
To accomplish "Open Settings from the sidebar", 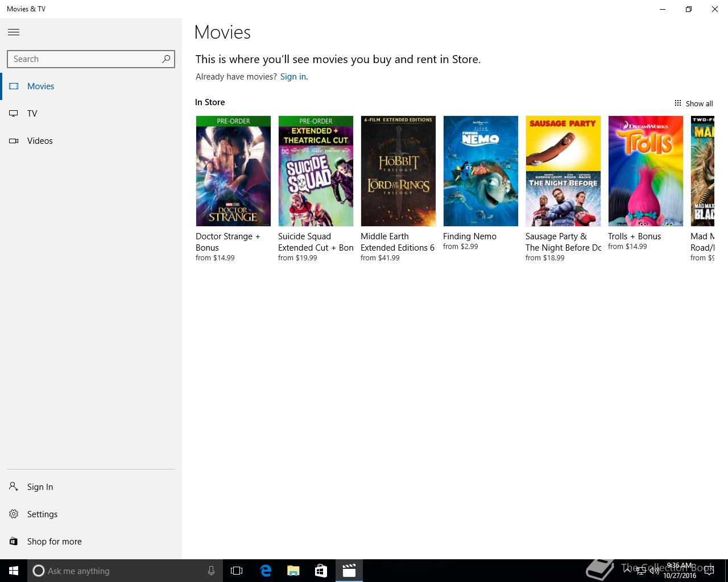I will click(x=91, y=514).
